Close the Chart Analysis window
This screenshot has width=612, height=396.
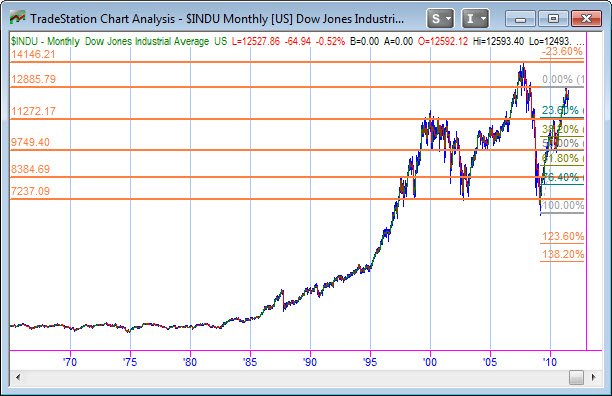586,19
